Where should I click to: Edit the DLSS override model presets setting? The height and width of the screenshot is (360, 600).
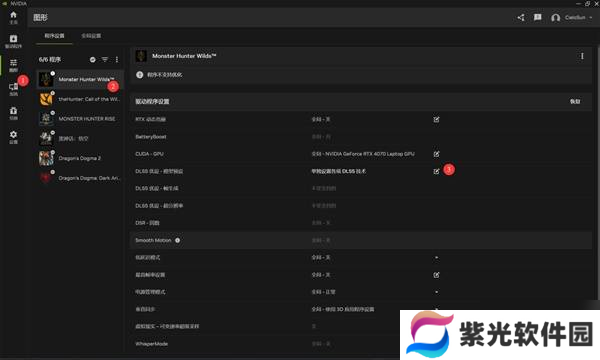(x=436, y=171)
